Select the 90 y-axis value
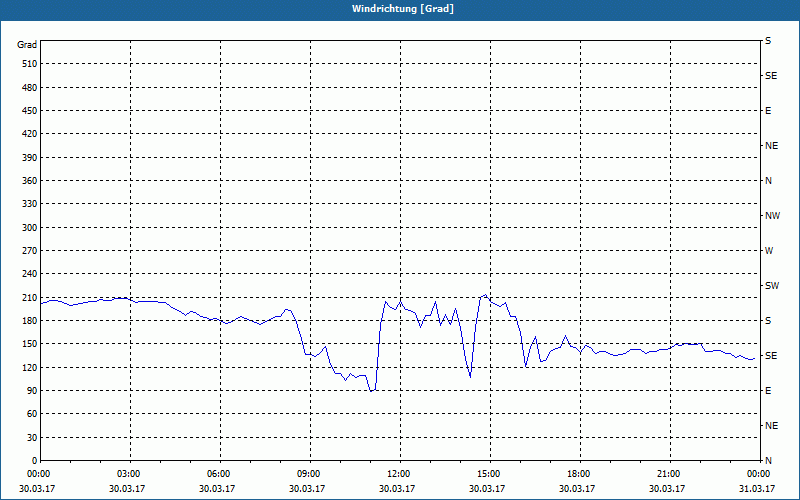 tap(32, 391)
